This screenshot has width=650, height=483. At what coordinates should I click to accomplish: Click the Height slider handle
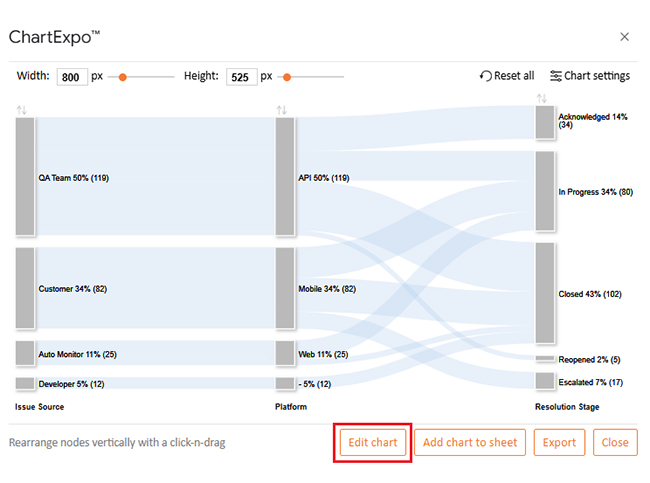(x=287, y=76)
